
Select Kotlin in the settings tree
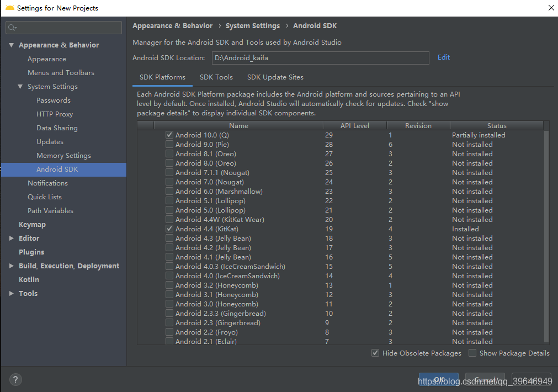pyautogui.click(x=29, y=280)
